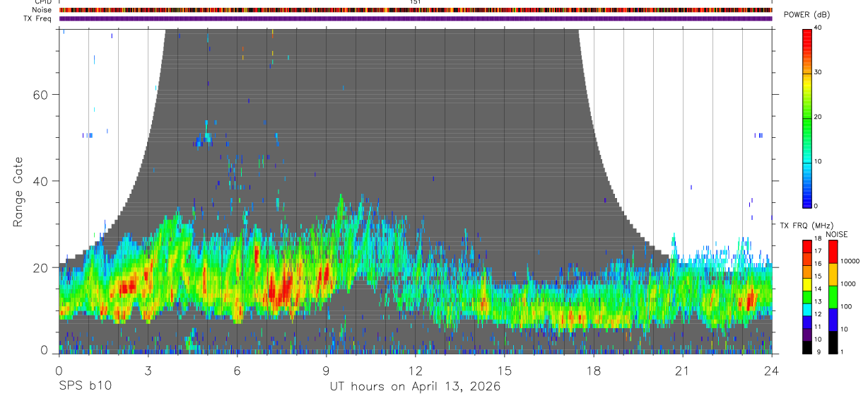Click the Range Gate axis label
Viewport: 868px width, 401px height.
coord(18,192)
